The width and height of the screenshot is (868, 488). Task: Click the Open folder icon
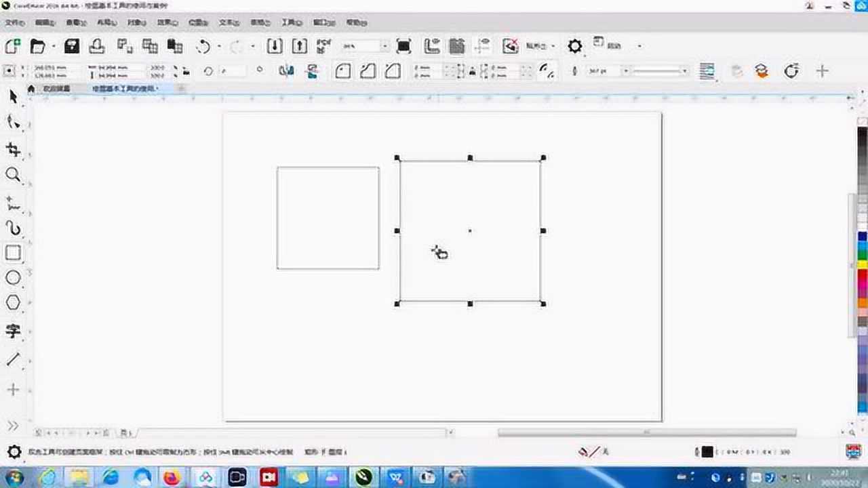[x=37, y=46]
